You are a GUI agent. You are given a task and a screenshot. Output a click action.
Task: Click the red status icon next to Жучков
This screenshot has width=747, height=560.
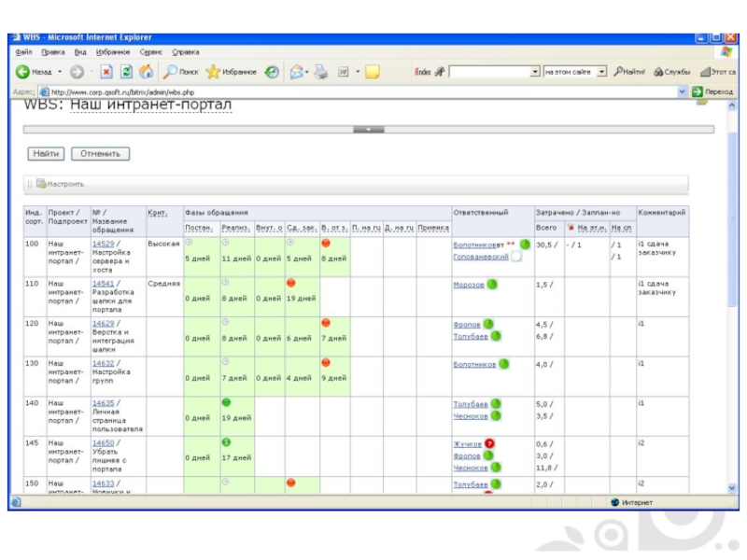[490, 444]
